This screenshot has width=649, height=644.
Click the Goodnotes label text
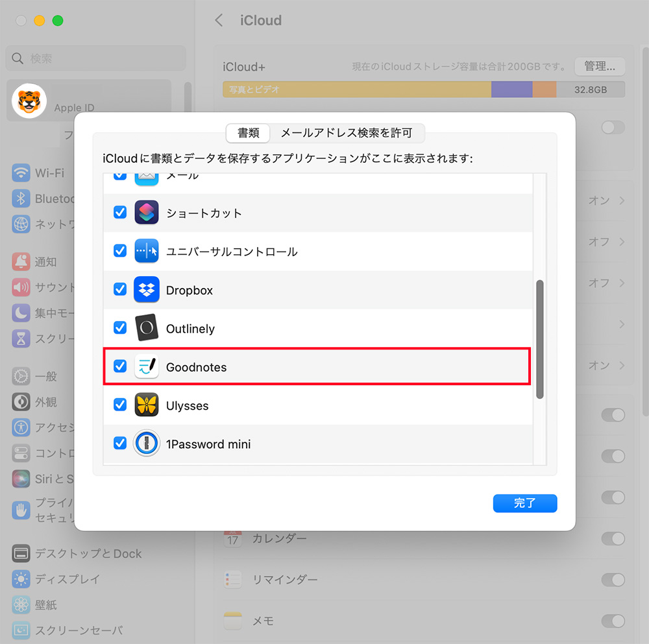[x=196, y=367]
